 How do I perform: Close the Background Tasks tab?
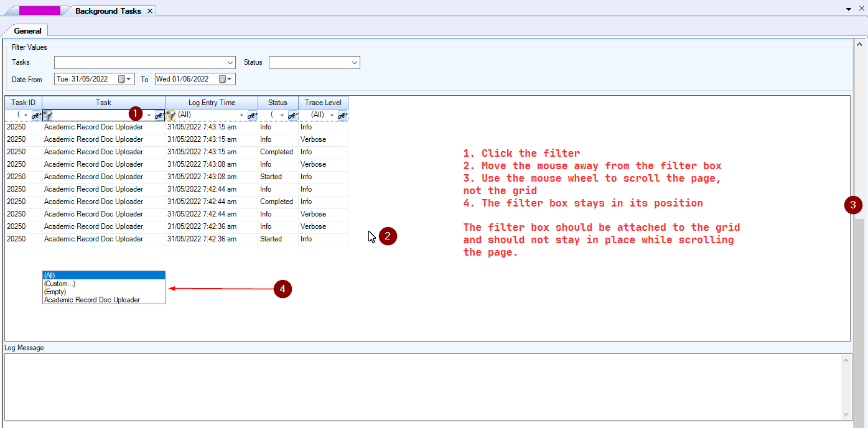click(150, 11)
